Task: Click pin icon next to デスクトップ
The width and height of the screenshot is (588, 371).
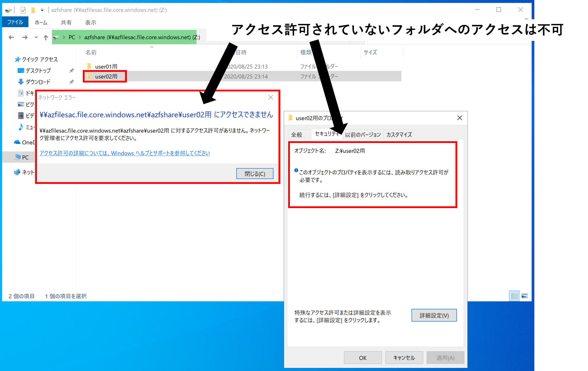Action: click(x=71, y=71)
